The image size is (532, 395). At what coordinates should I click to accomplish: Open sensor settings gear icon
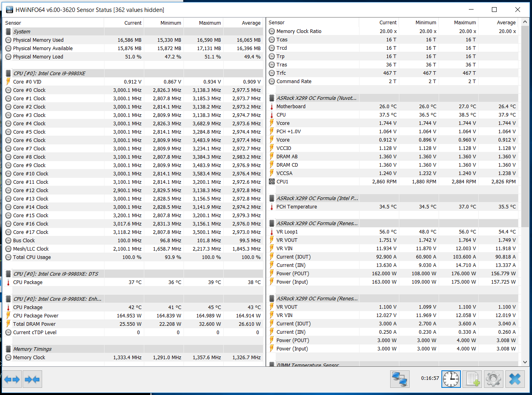[x=493, y=379]
